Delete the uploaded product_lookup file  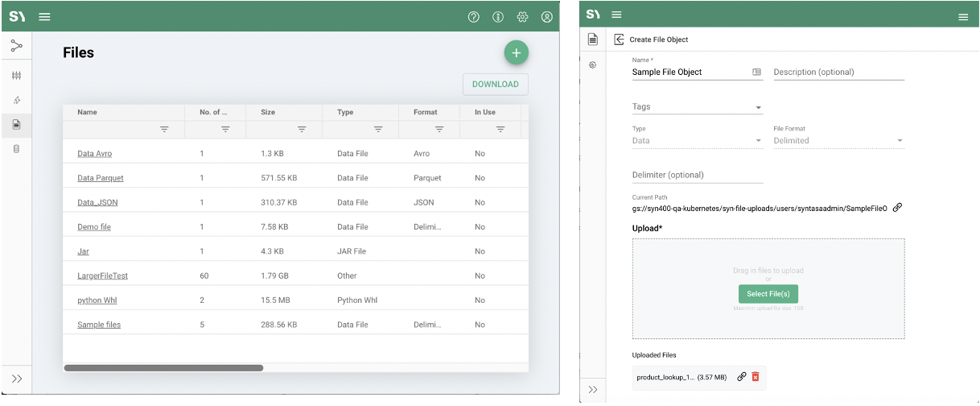(756, 376)
